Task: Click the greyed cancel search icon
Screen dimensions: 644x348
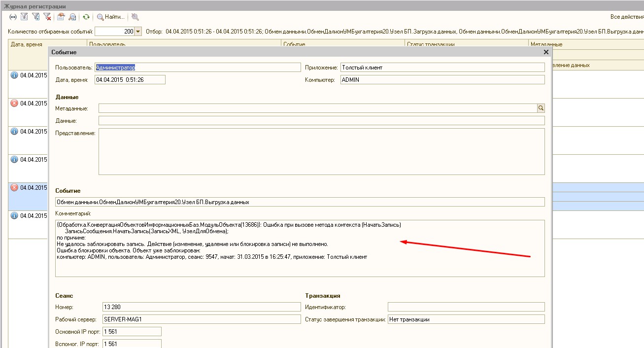Action: point(135,17)
